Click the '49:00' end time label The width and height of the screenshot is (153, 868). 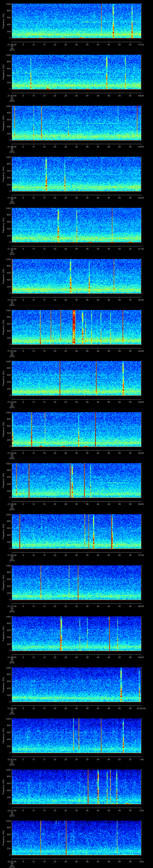click(x=141, y=147)
